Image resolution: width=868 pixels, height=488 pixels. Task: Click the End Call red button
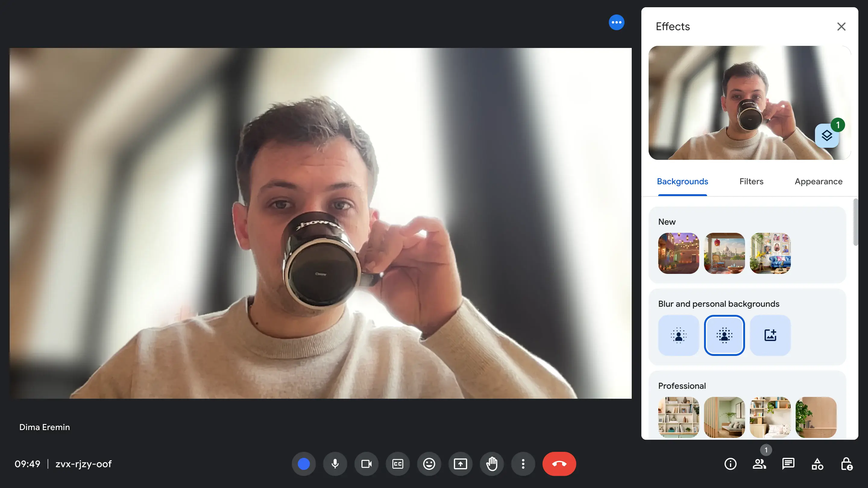click(559, 464)
